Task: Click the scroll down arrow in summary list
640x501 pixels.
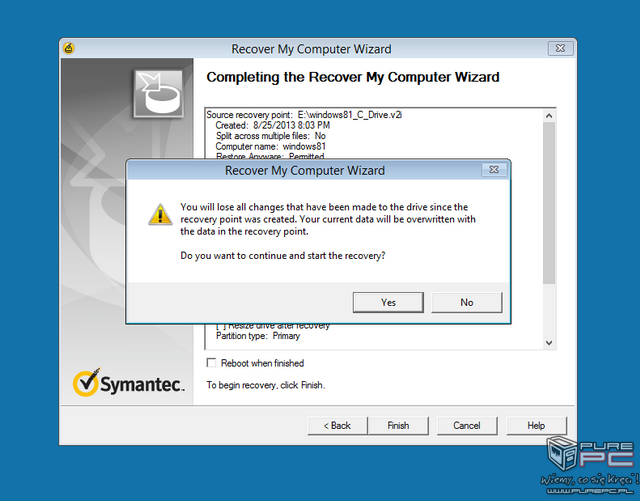Action: tap(549, 343)
